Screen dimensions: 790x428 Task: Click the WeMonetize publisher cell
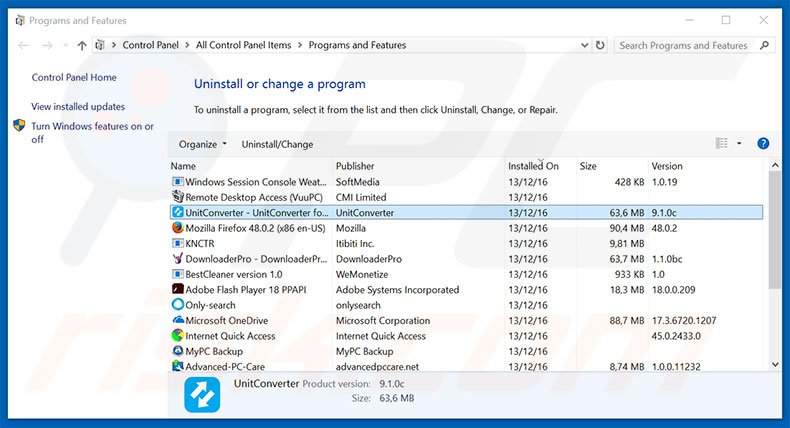pyautogui.click(x=362, y=274)
